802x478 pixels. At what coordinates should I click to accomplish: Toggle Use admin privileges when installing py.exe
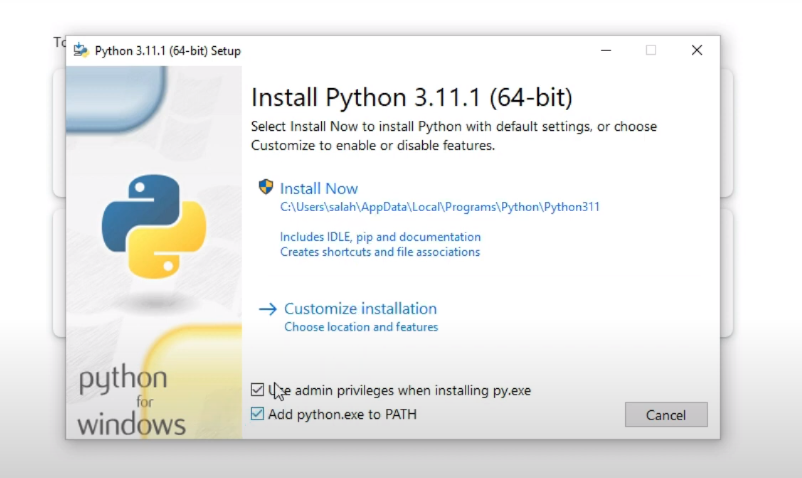pos(257,390)
